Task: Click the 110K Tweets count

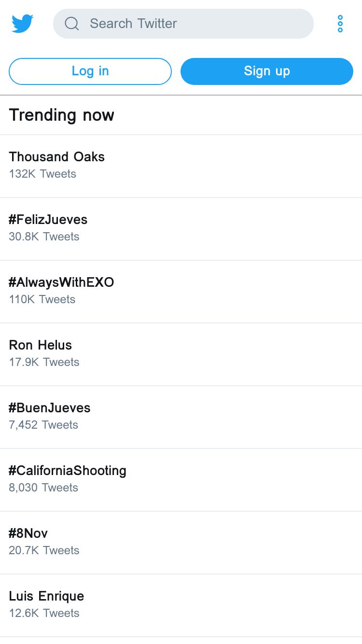Action: (x=42, y=299)
